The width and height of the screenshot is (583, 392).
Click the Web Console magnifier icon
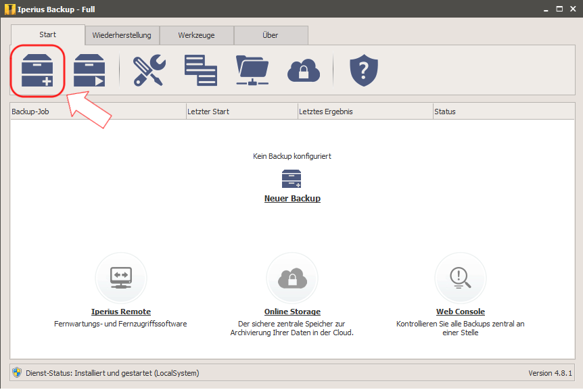[x=461, y=278]
